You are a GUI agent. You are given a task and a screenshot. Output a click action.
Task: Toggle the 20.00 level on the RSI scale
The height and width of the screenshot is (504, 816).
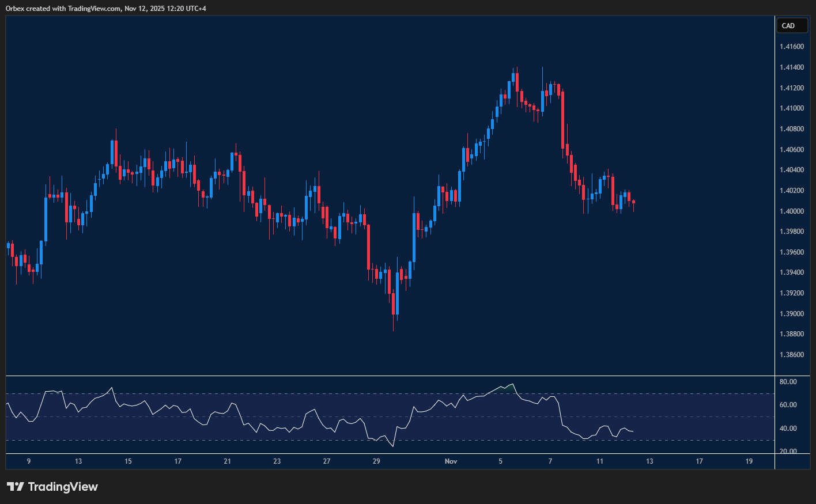click(x=789, y=449)
